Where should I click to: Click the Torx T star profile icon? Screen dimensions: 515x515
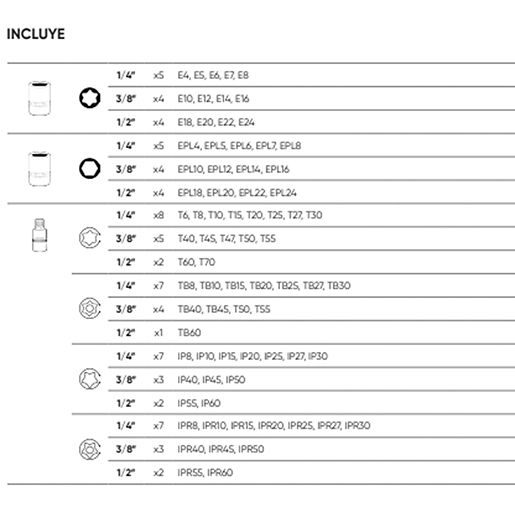click(x=90, y=238)
